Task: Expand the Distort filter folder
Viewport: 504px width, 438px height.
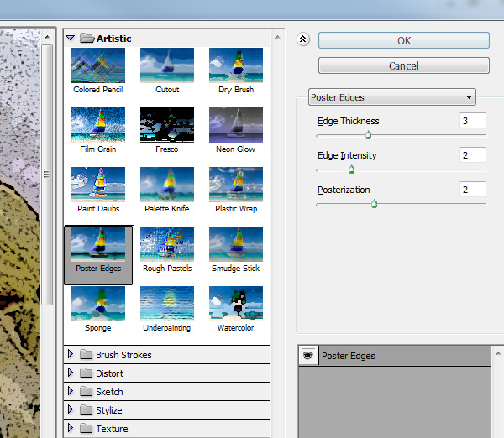Action: click(71, 373)
